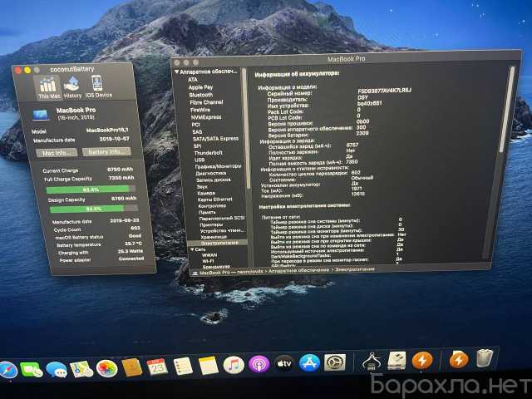
Task: Click Электропитание in the bottom path bar
Action: (355, 269)
